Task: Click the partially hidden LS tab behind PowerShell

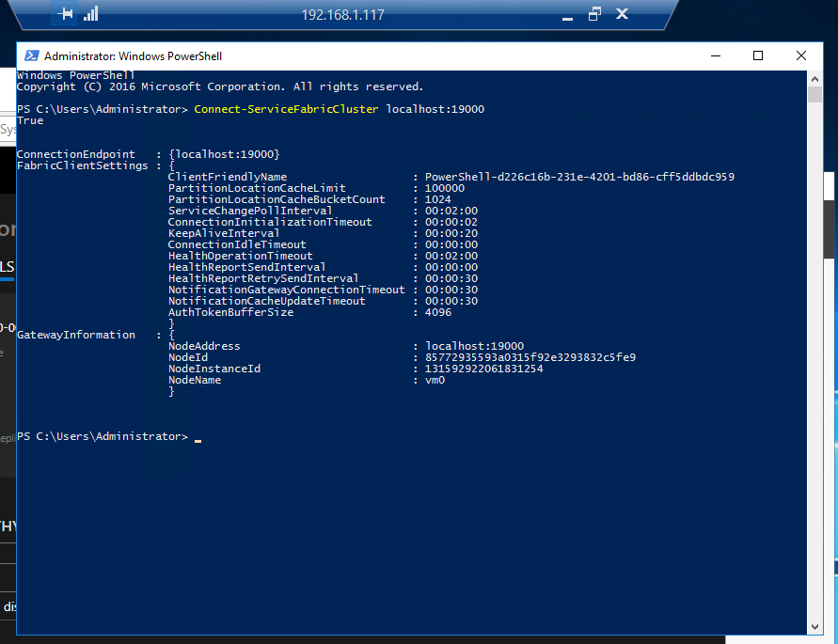Action: tap(8, 267)
